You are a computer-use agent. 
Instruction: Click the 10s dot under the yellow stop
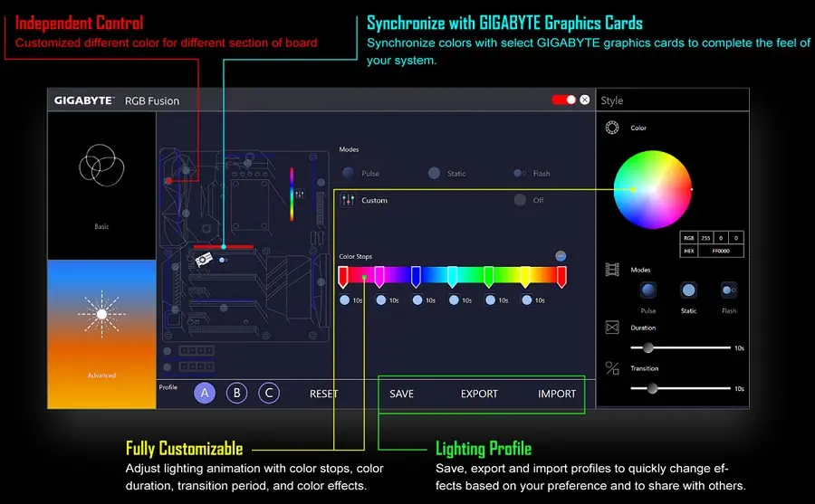pyautogui.click(x=526, y=300)
